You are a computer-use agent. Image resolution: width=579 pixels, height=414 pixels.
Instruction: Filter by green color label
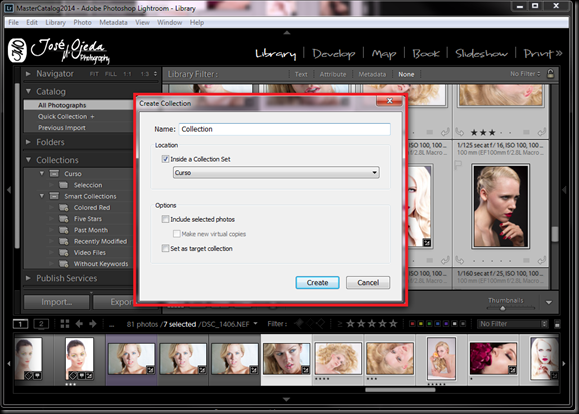click(x=429, y=324)
